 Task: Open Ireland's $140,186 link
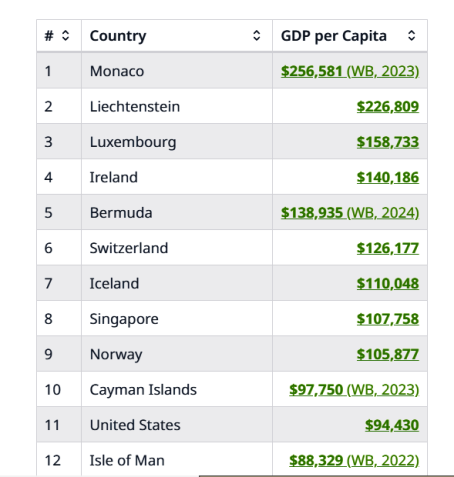388,177
